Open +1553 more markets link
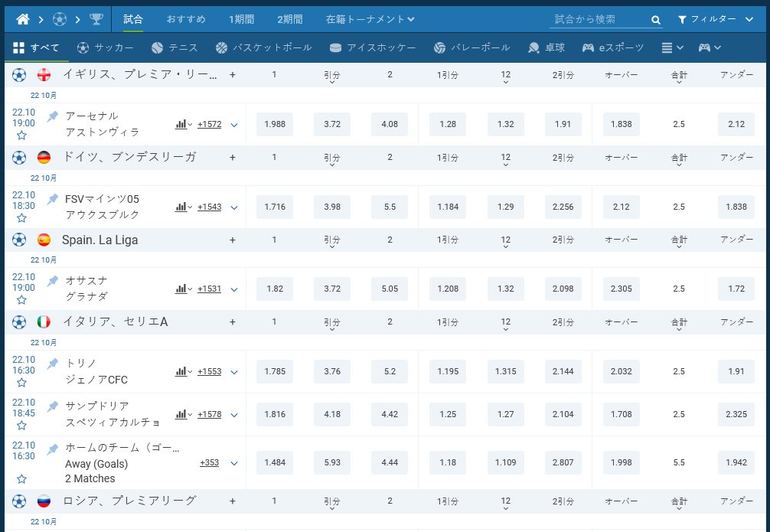 pyautogui.click(x=209, y=371)
